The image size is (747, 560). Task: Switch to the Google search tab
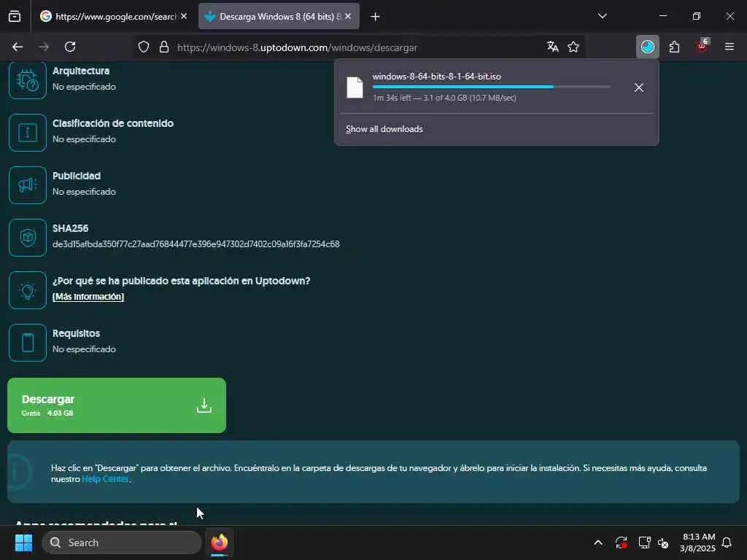click(114, 17)
